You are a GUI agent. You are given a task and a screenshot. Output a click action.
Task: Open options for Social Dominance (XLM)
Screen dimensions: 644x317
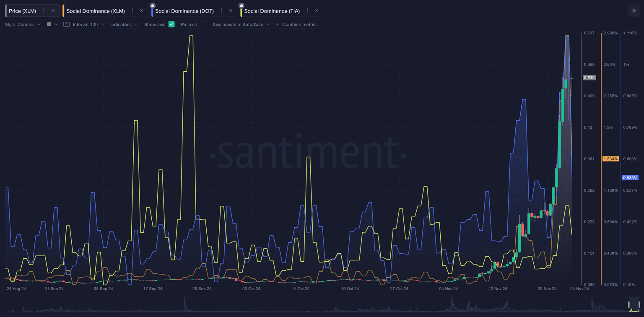(132, 11)
